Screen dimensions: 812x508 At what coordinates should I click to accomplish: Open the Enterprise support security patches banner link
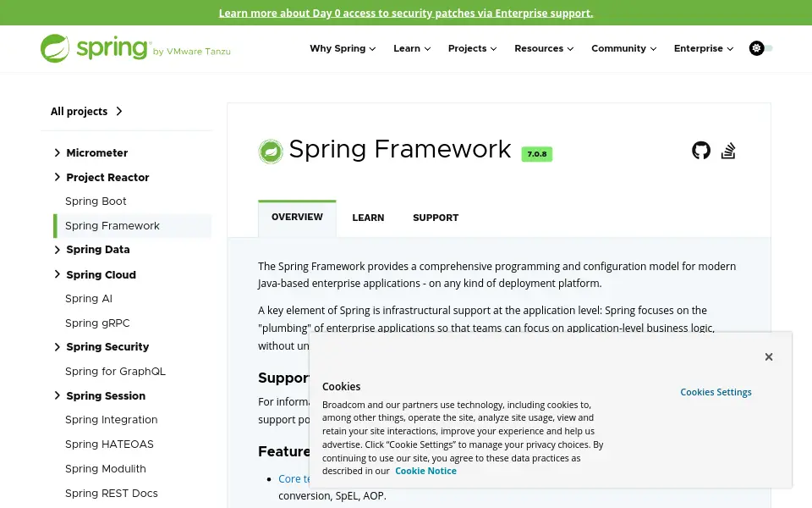[x=405, y=13]
